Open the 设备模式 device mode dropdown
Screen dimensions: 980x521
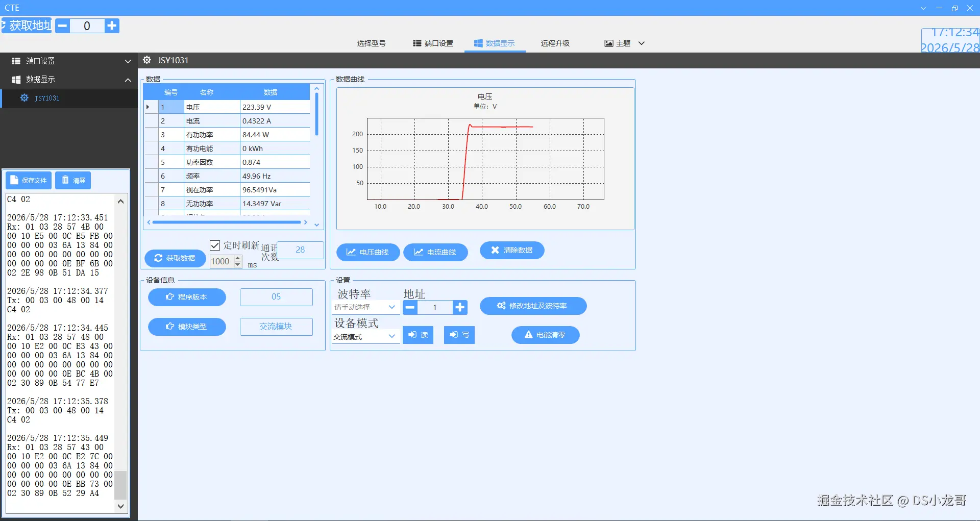pyautogui.click(x=365, y=336)
